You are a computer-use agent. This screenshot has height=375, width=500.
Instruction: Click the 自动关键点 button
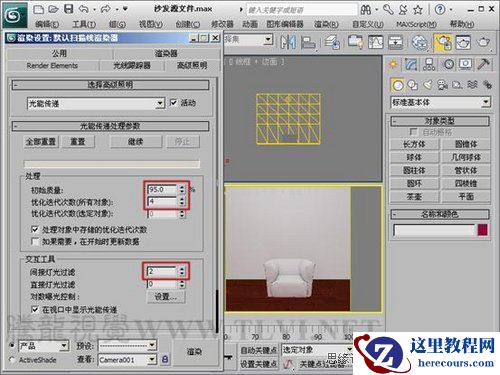pyautogui.click(x=259, y=350)
